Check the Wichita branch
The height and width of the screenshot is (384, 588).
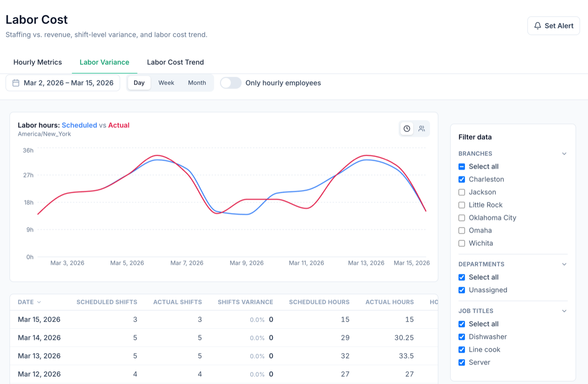462,243
